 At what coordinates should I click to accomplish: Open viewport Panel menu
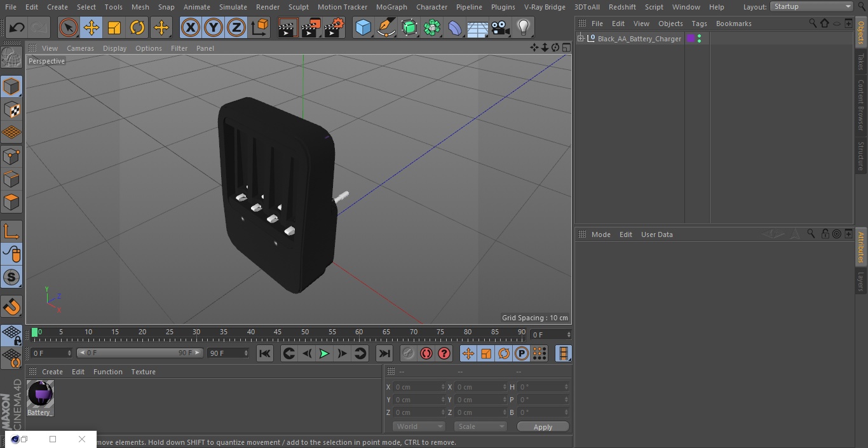[205, 48]
